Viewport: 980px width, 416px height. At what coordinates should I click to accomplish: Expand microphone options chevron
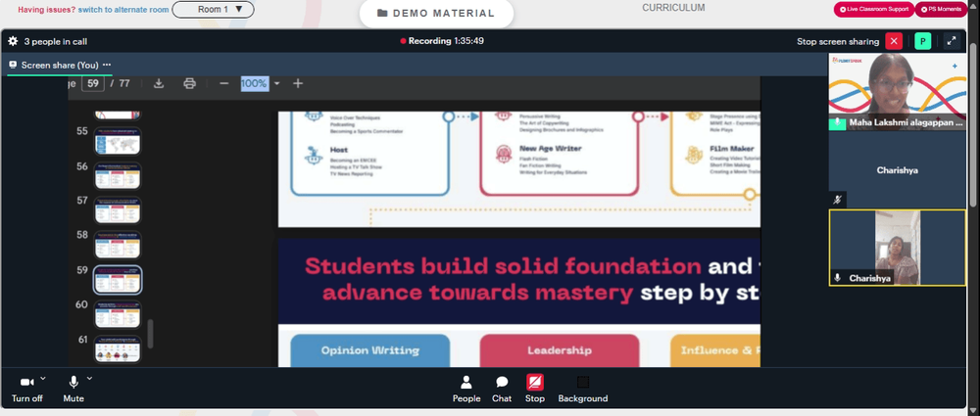tap(89, 378)
